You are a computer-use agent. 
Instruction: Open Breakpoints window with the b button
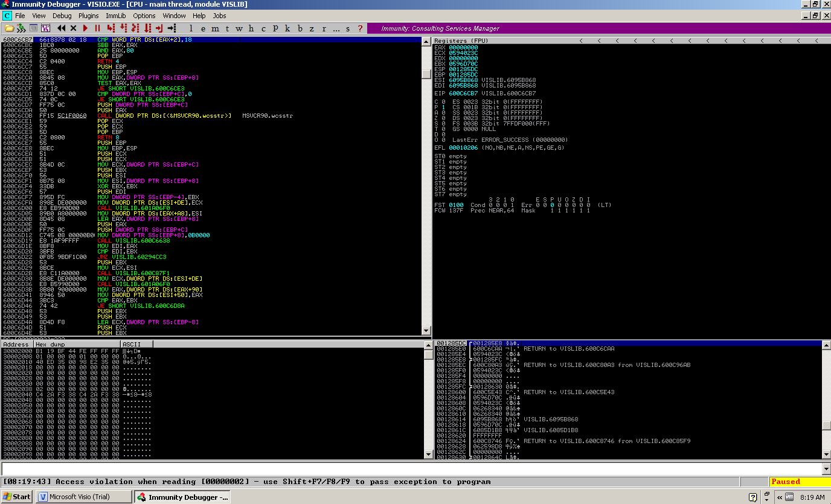[x=300, y=28]
